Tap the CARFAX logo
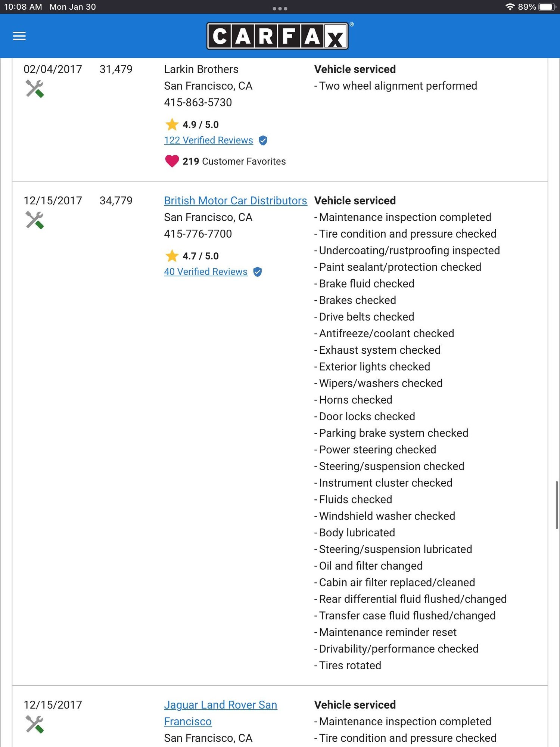The image size is (560, 747). pyautogui.click(x=277, y=36)
